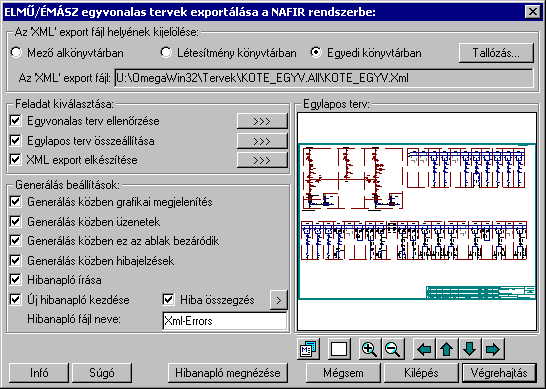
Task: Click the Egylapos terv preview drawing
Action: [417, 221]
